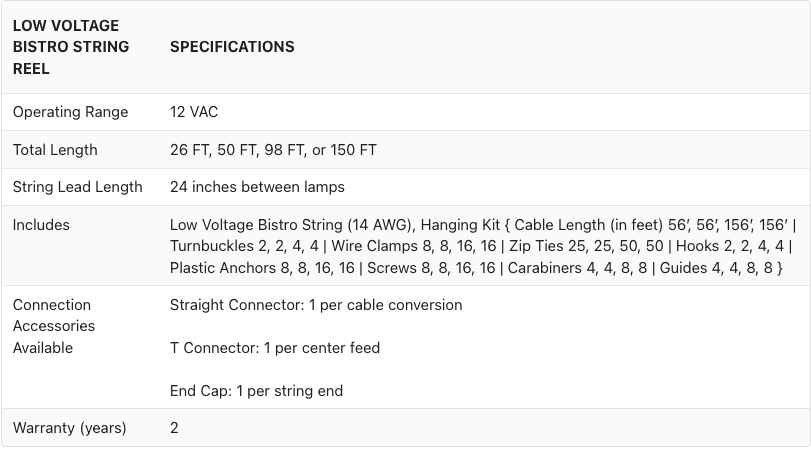The height and width of the screenshot is (449, 811).
Task: Select the "Operating Range" row label
Action: [x=70, y=112]
